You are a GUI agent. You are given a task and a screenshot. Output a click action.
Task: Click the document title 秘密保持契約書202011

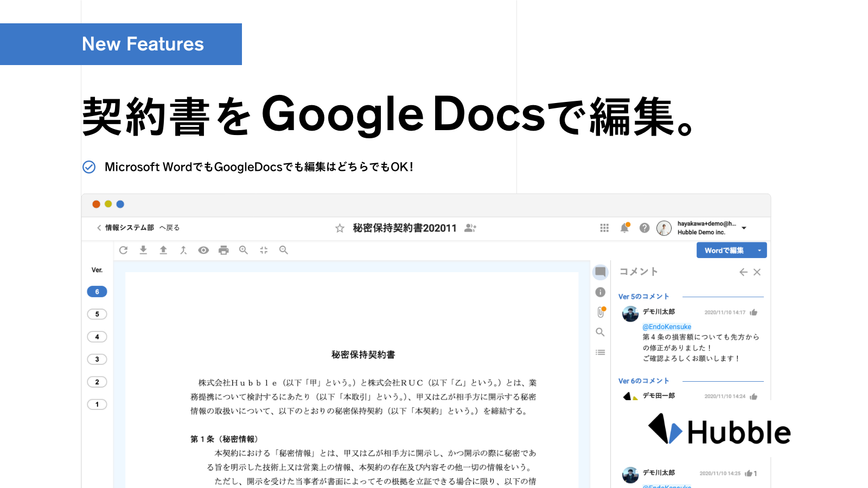(x=405, y=228)
